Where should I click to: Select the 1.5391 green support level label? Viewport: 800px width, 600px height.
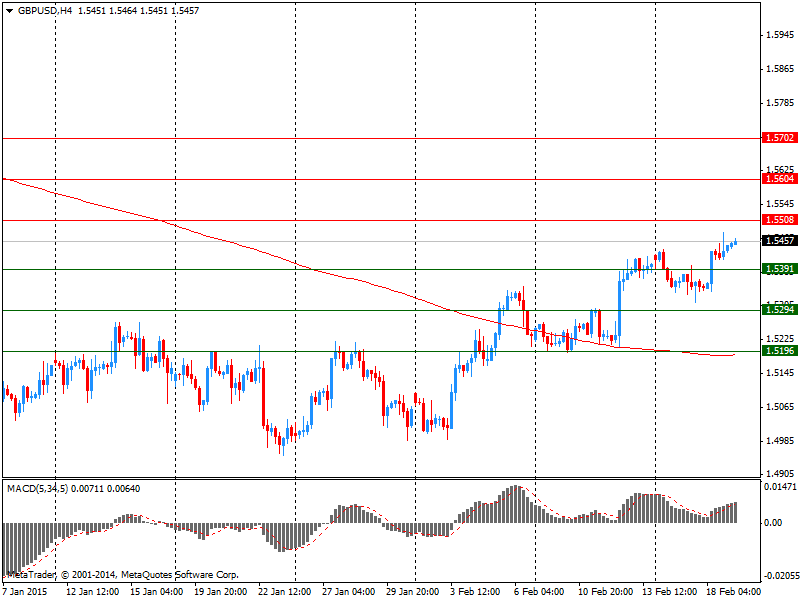[x=780, y=269]
